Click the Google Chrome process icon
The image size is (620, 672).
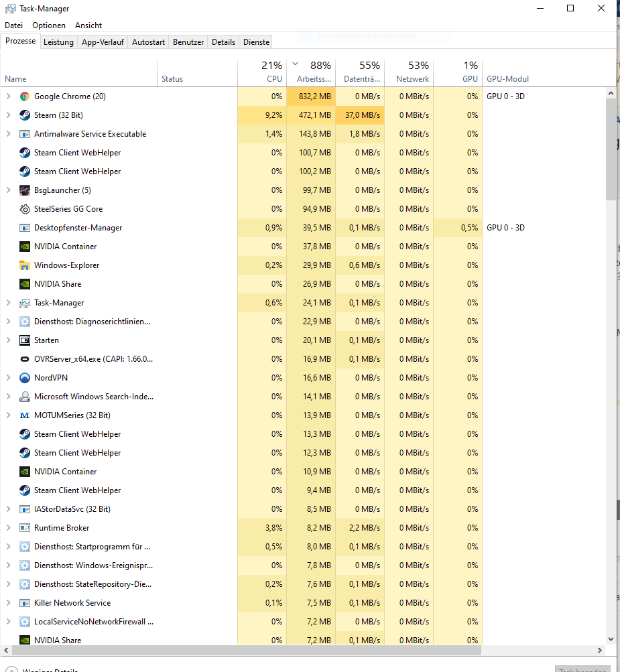(25, 96)
